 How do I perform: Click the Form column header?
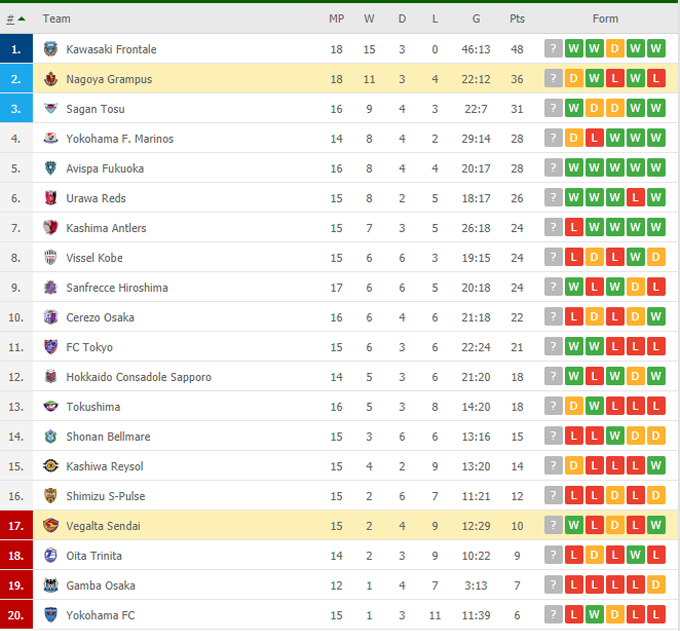[605, 19]
